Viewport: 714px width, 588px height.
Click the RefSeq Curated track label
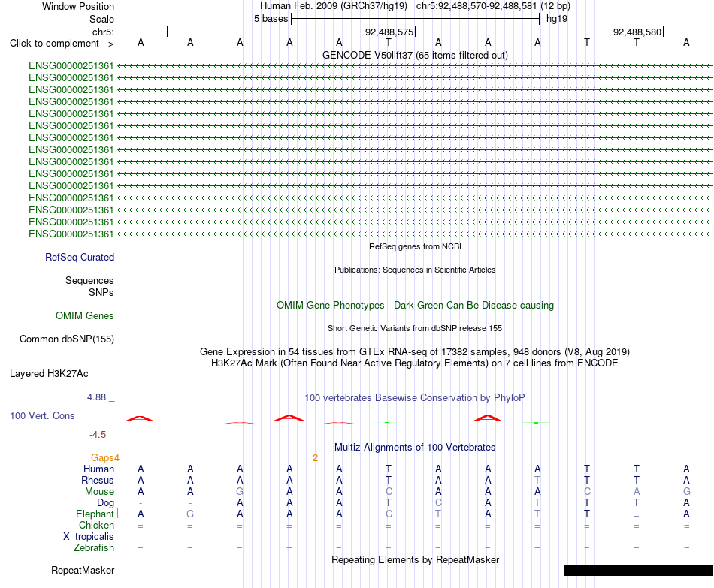click(80, 257)
